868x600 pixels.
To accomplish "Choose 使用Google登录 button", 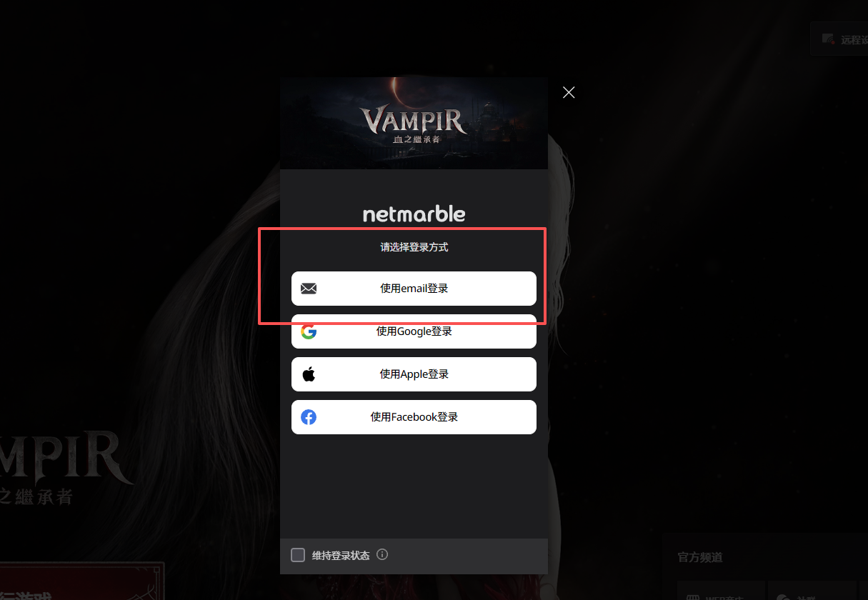I will (x=414, y=331).
